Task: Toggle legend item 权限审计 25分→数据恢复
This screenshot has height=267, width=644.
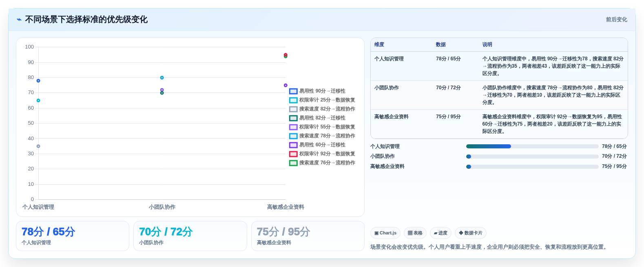Action: [322, 100]
